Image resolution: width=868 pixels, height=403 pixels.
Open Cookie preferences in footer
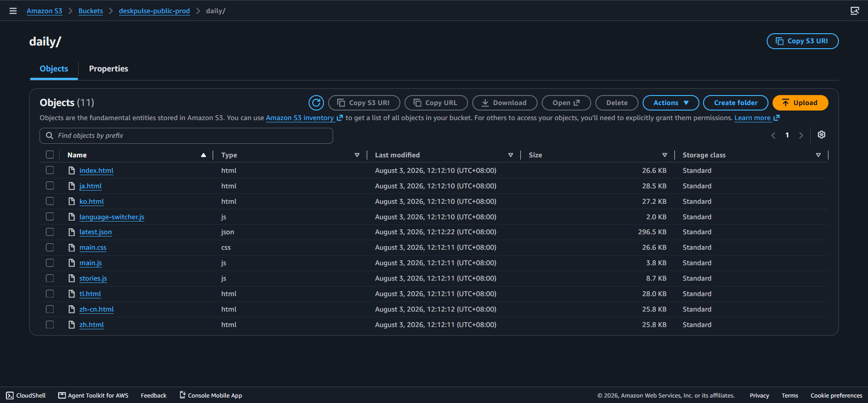tap(836, 395)
